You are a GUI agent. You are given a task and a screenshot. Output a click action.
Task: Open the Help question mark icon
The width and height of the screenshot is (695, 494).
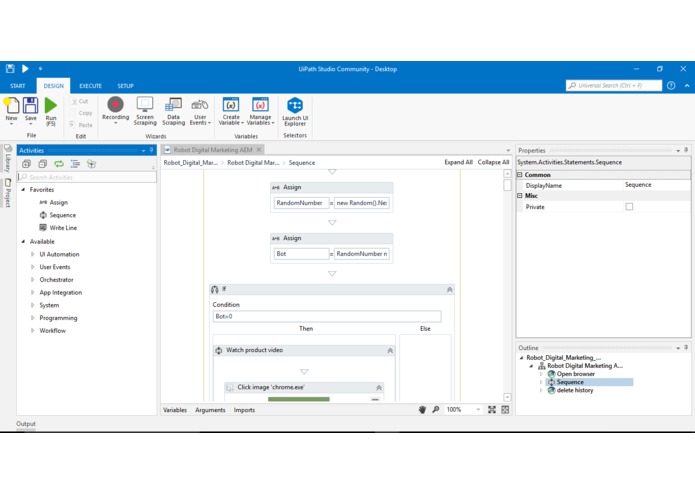pyautogui.click(x=671, y=86)
